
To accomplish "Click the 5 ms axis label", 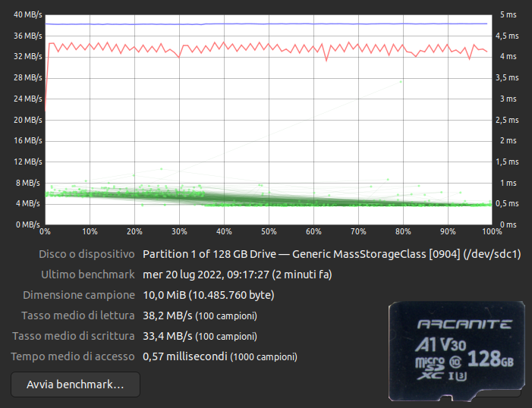I will pyautogui.click(x=509, y=14).
